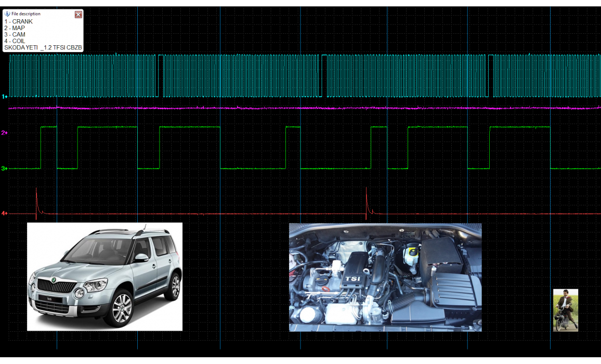
Task: Click the File description info icon
Action: (x=7, y=14)
